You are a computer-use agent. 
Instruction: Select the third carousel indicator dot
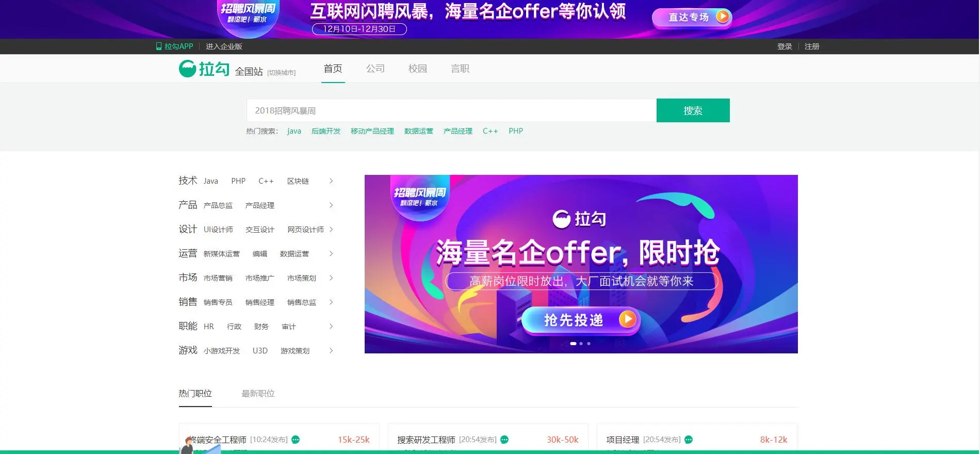(x=589, y=344)
